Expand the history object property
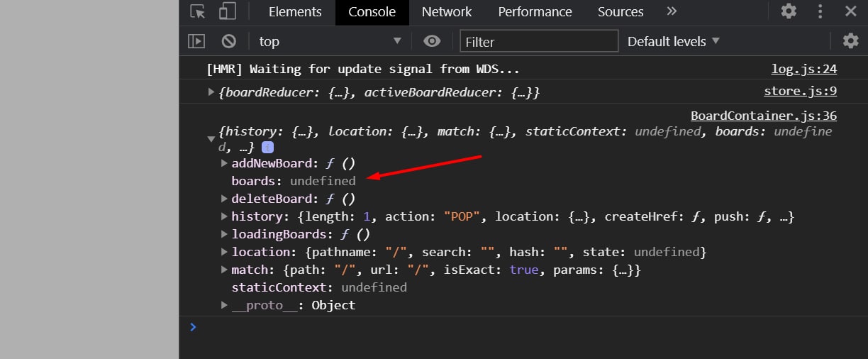Image resolution: width=868 pixels, height=359 pixels. tap(225, 216)
